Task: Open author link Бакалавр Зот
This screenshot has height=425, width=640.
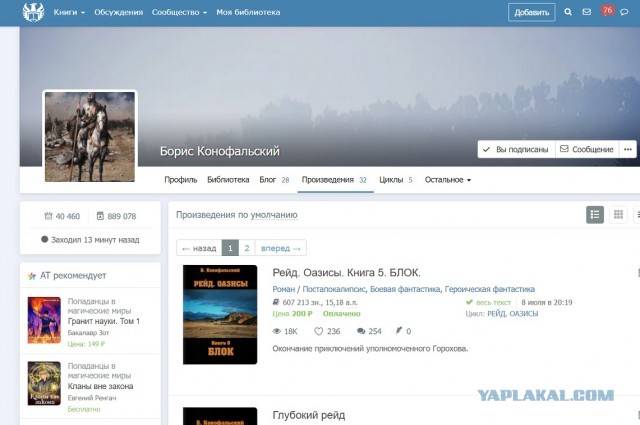Action: (x=88, y=333)
